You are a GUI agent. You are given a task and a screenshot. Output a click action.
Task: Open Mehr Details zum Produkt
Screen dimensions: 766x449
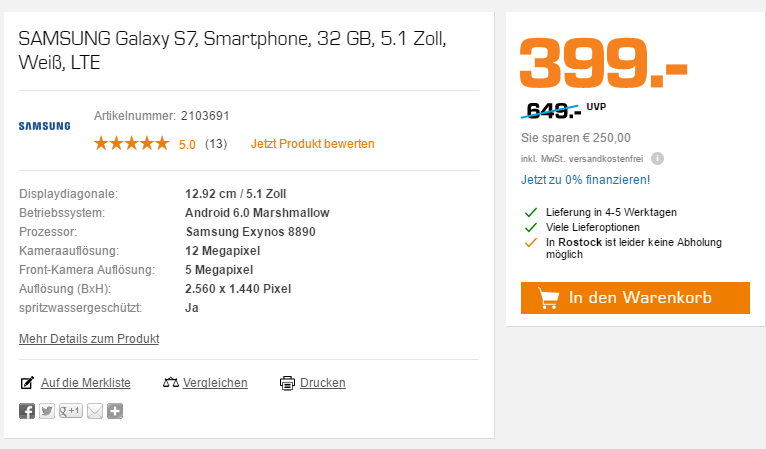(x=89, y=339)
